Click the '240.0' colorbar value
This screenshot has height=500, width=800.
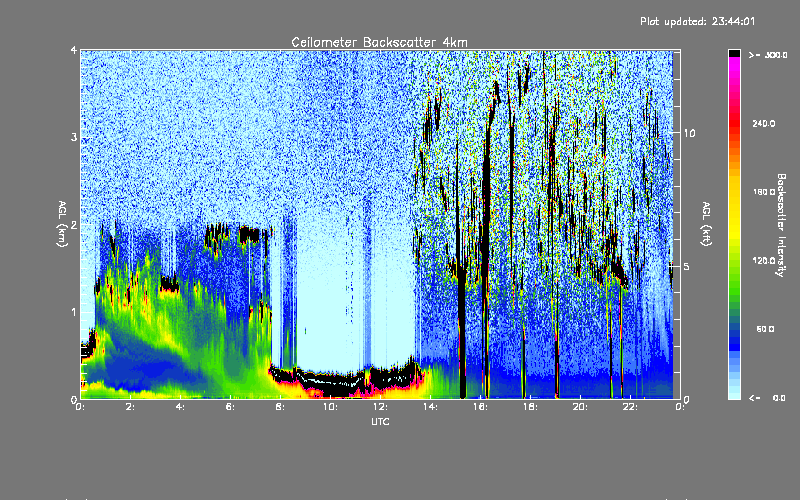764,124
